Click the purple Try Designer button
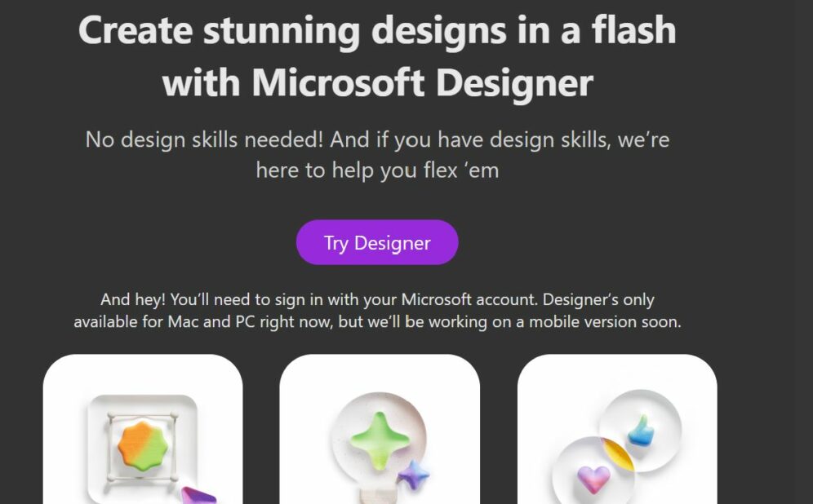The height and width of the screenshot is (504, 813). pos(377,242)
